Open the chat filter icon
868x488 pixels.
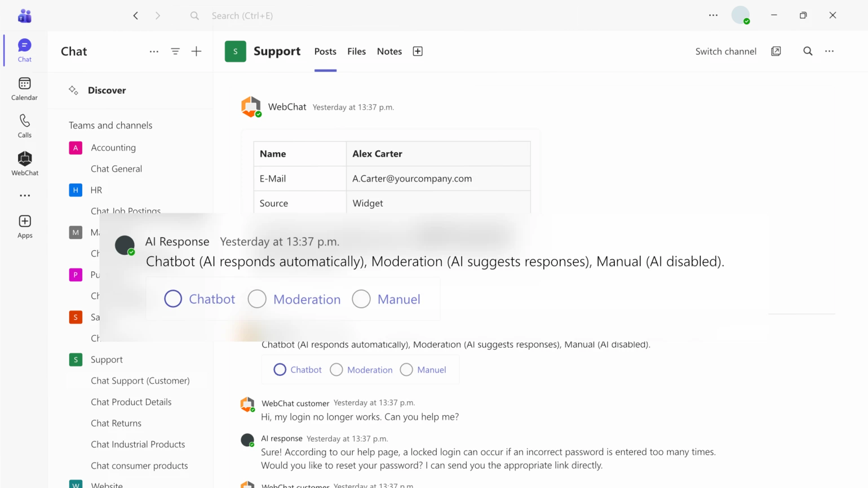coord(175,51)
